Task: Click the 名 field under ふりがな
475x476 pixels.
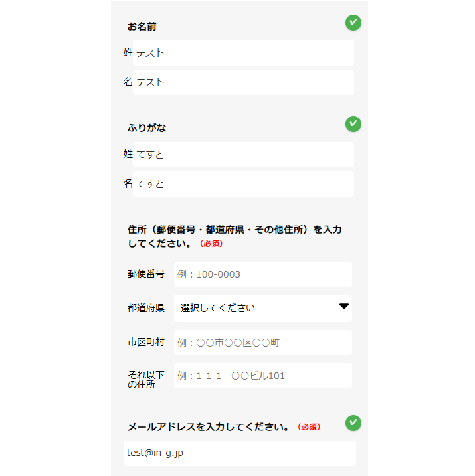Action: pos(243,184)
